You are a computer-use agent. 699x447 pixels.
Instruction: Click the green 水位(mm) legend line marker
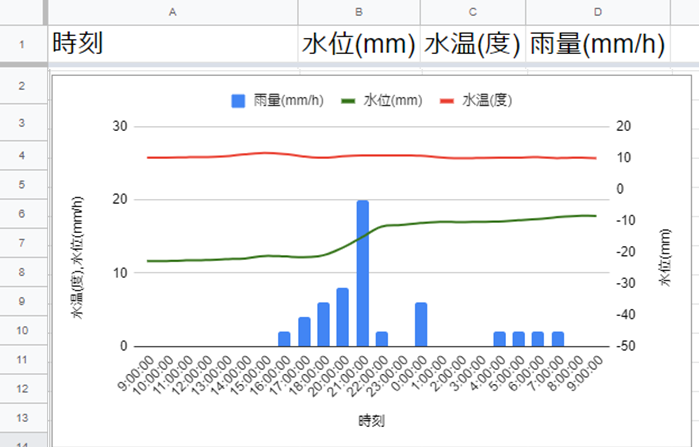click(348, 101)
